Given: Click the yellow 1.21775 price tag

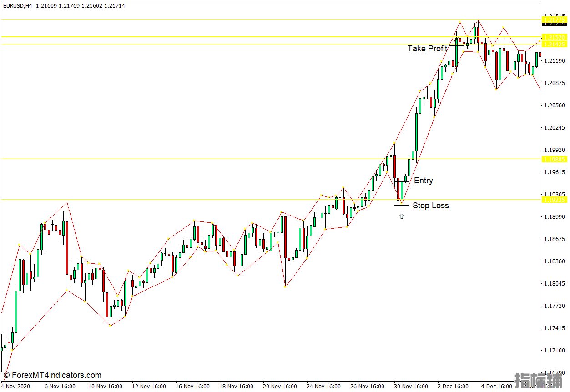Looking at the screenshot, I should [554, 19].
